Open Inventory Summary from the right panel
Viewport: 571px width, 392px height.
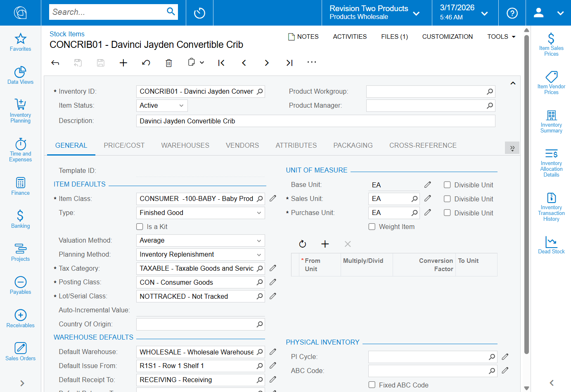tap(551, 122)
